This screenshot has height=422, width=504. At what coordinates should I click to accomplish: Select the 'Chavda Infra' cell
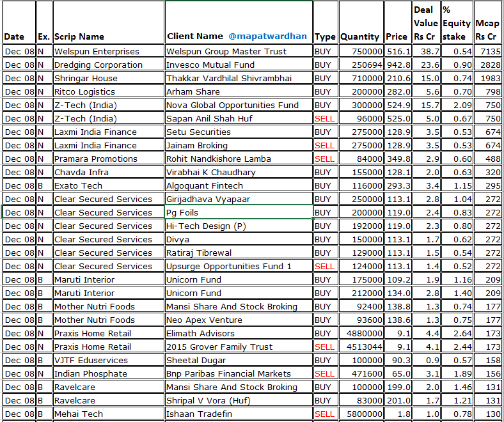[109, 172]
